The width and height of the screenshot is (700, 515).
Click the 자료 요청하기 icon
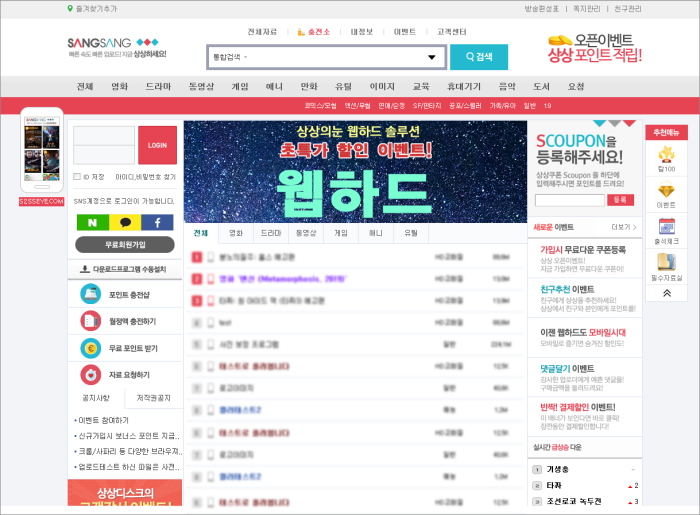(91, 375)
